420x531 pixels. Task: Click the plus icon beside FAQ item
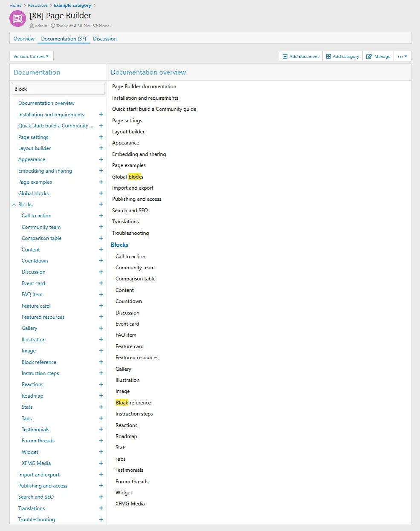point(101,294)
